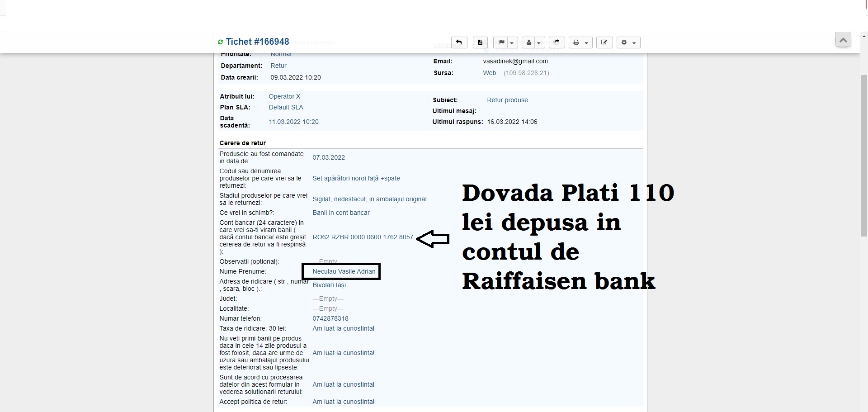Open the gear menu dropdown arrow
The height and width of the screenshot is (412, 868).
click(634, 43)
